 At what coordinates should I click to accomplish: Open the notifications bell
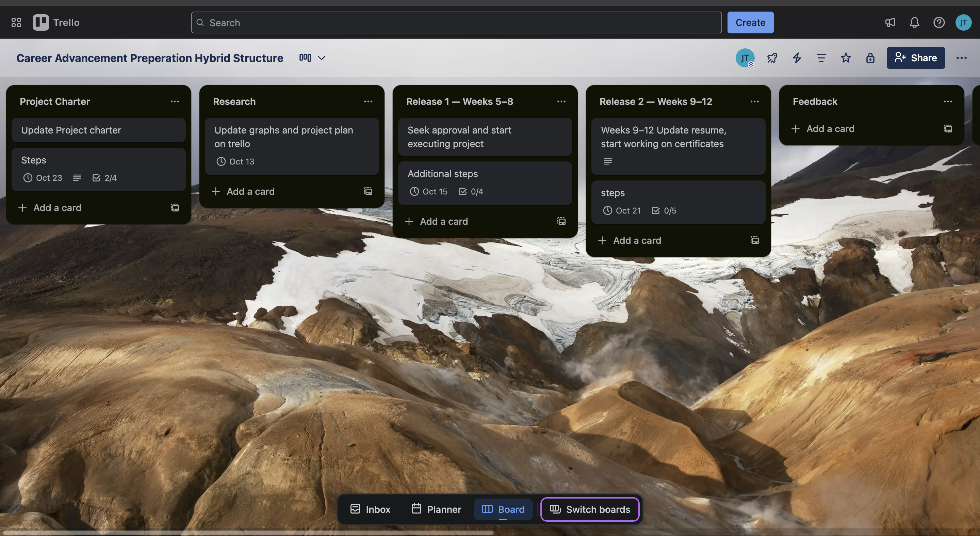(x=914, y=22)
